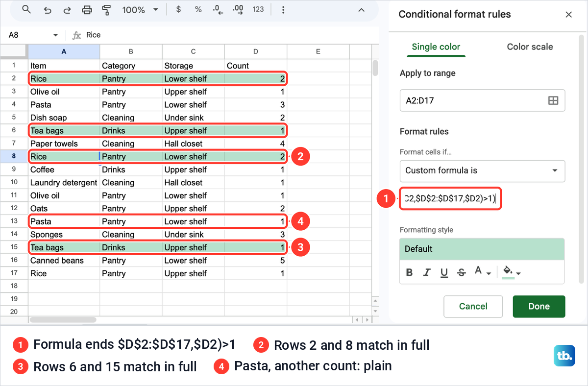Select column A header
This screenshot has width=588, height=386.
64,51
